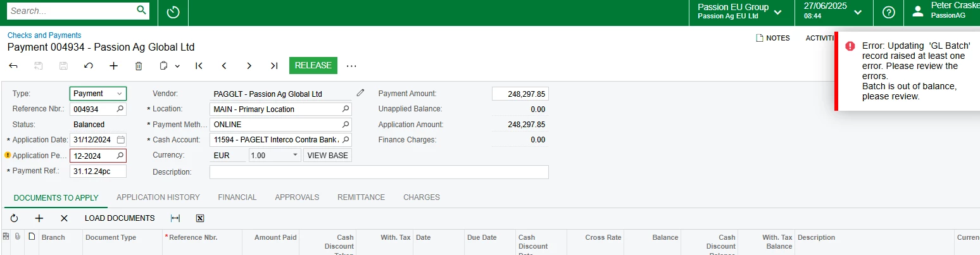980x255 pixels.
Task: Delete payment with trash icon
Action: coord(139,65)
